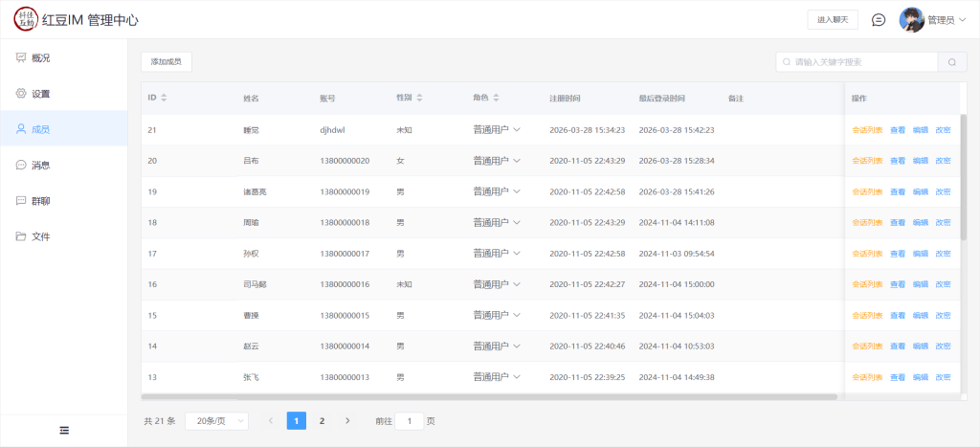Open role dropdown for 诸葛亮
The image size is (980, 447).
coord(497,191)
